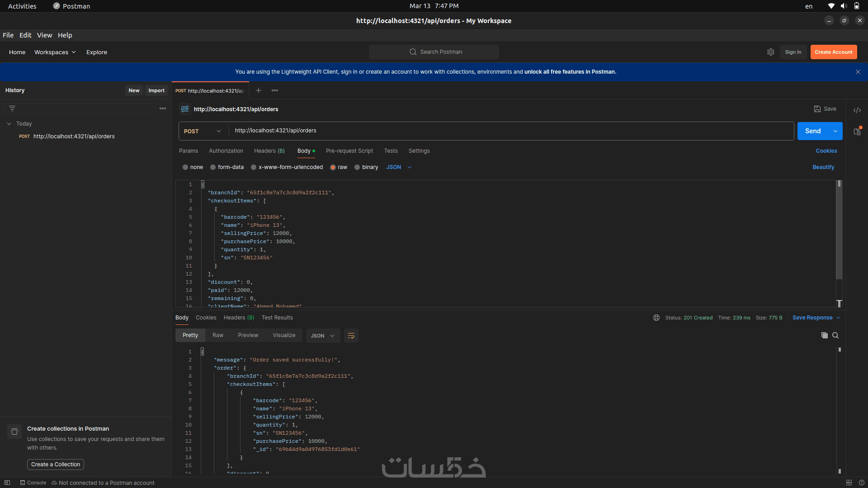Click the copy response icon

click(x=824, y=335)
